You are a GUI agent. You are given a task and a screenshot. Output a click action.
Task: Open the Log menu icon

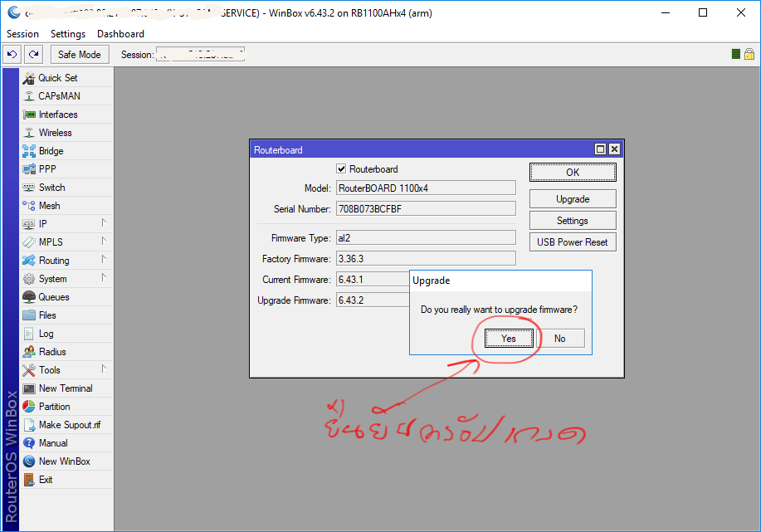click(29, 334)
